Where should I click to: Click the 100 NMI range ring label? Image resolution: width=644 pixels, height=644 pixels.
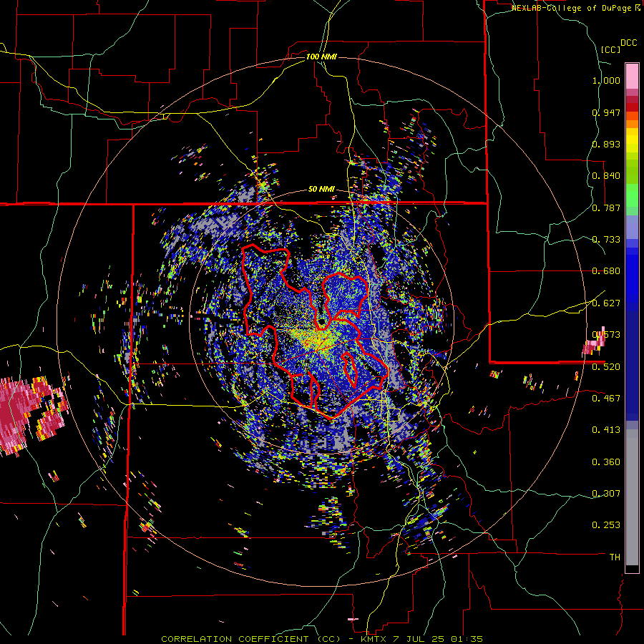click(321, 57)
